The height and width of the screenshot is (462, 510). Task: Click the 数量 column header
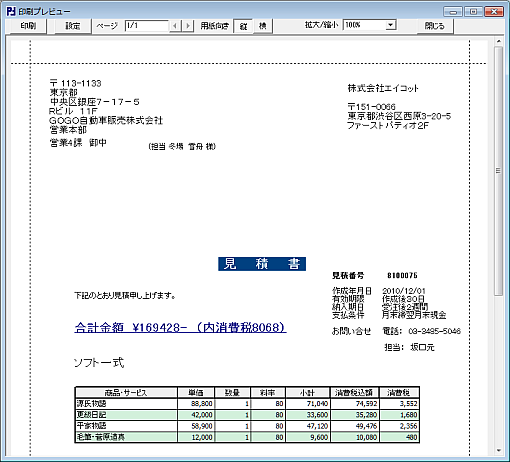pyautogui.click(x=232, y=393)
